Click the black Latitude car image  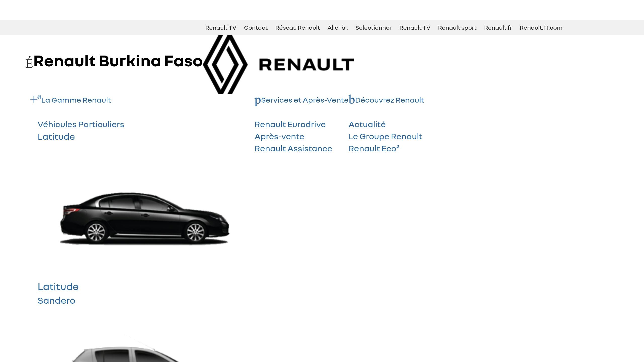click(x=145, y=218)
